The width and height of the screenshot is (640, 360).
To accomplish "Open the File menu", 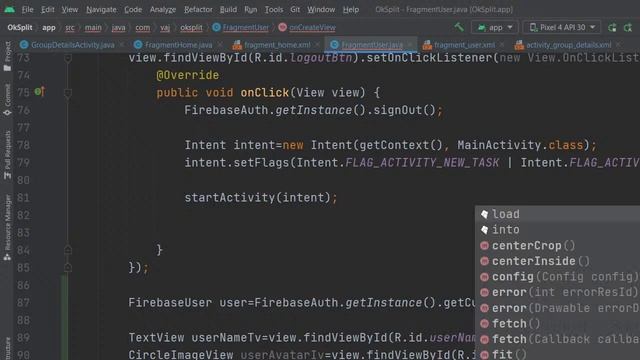I will (27, 9).
